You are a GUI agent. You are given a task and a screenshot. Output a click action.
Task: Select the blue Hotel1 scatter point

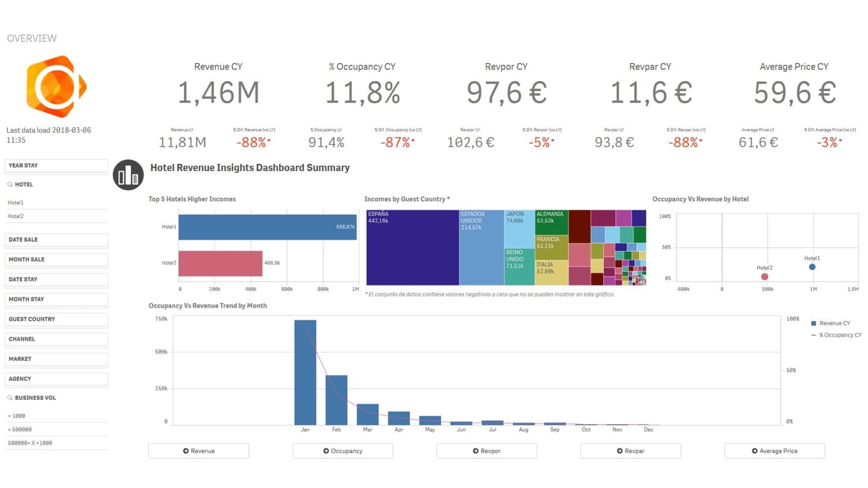(812, 267)
